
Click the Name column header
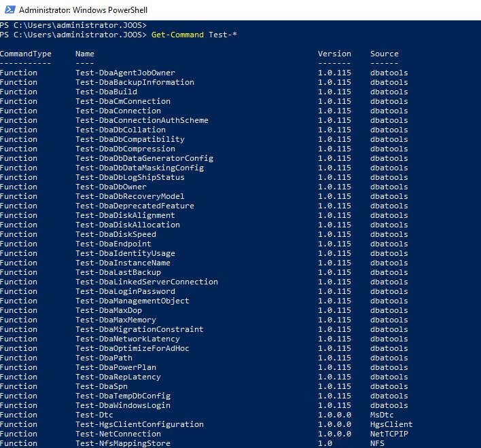click(x=85, y=54)
